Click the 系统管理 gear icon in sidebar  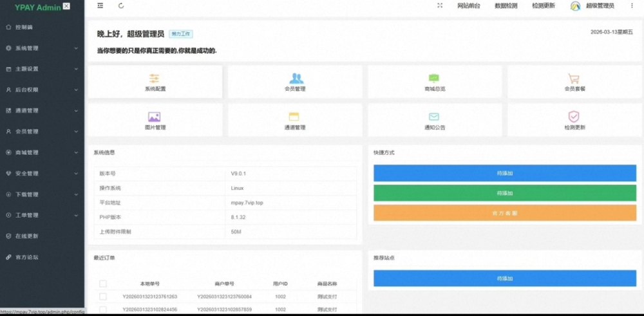coord(8,48)
